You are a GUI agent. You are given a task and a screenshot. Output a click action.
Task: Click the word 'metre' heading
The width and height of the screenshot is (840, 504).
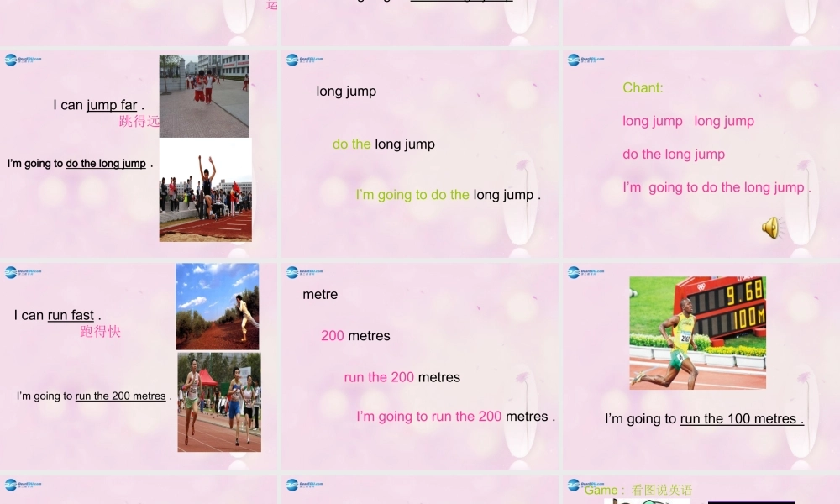[x=320, y=295]
